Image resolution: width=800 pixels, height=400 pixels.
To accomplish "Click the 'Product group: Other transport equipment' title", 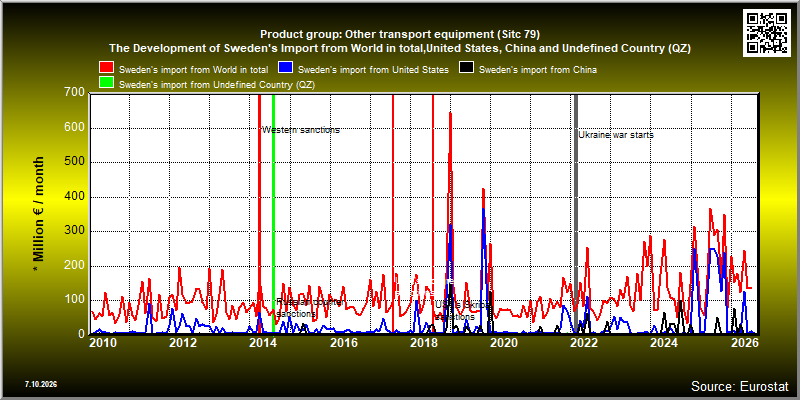I will (400, 35).
